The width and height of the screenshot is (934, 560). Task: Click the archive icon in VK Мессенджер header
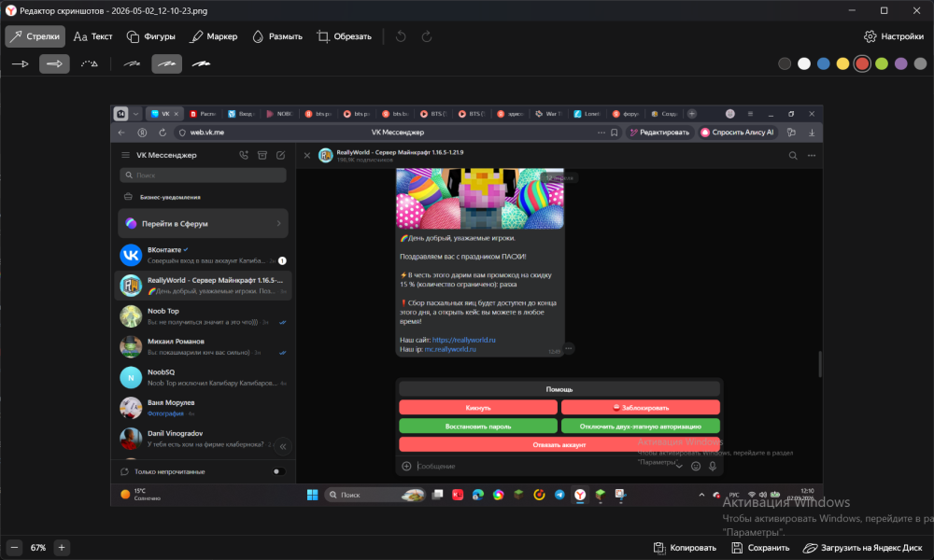coord(262,155)
